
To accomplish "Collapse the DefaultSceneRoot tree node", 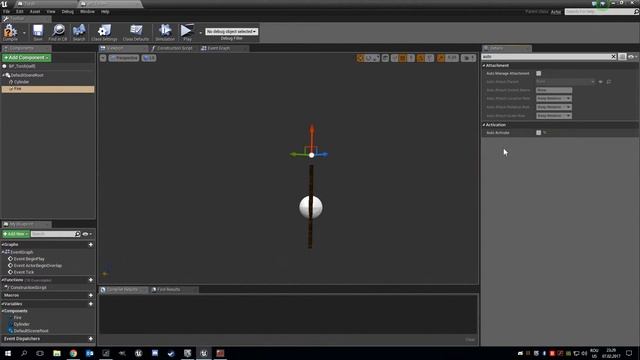I will 4,76.
